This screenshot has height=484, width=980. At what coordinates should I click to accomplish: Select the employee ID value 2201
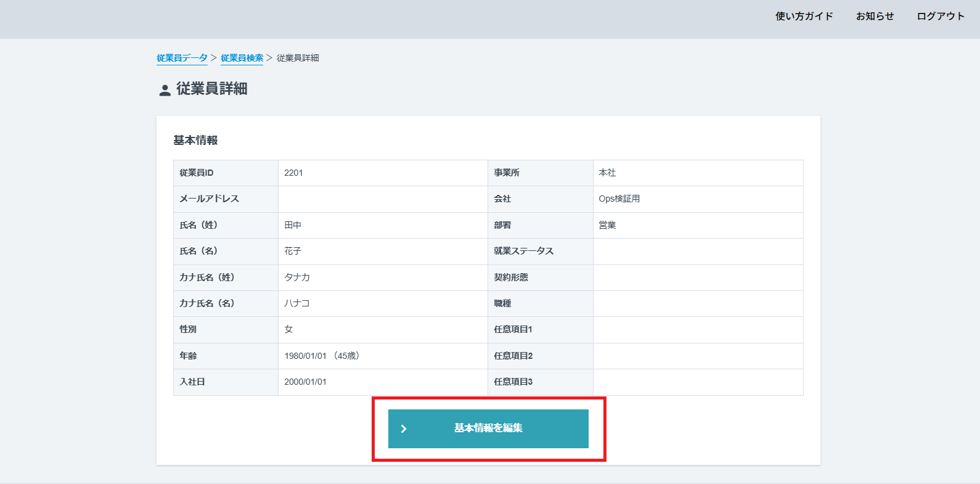[x=293, y=173]
